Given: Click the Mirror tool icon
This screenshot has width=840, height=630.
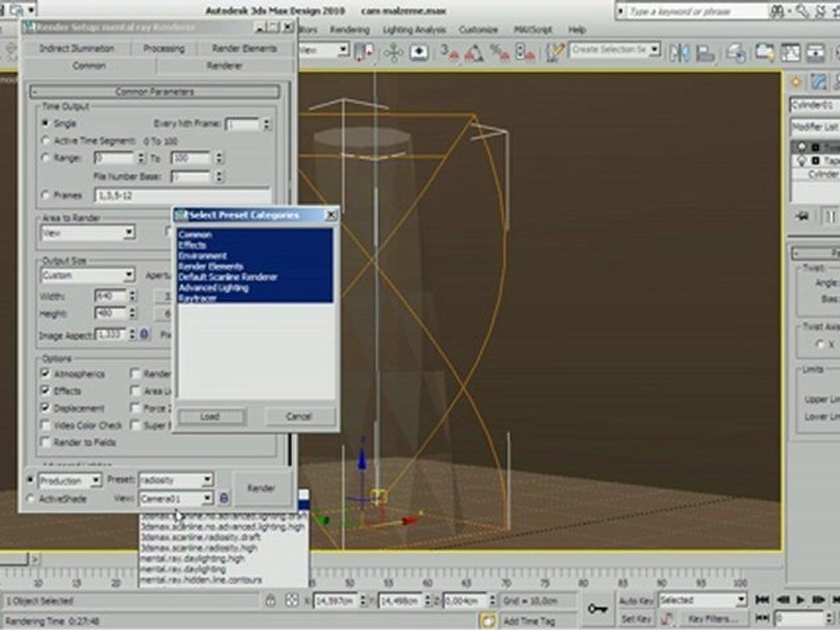Looking at the screenshot, I should pyautogui.click(x=679, y=52).
